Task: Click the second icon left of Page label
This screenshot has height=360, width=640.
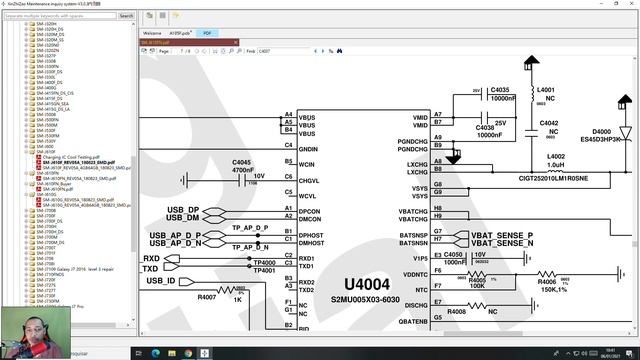Action: (152, 51)
